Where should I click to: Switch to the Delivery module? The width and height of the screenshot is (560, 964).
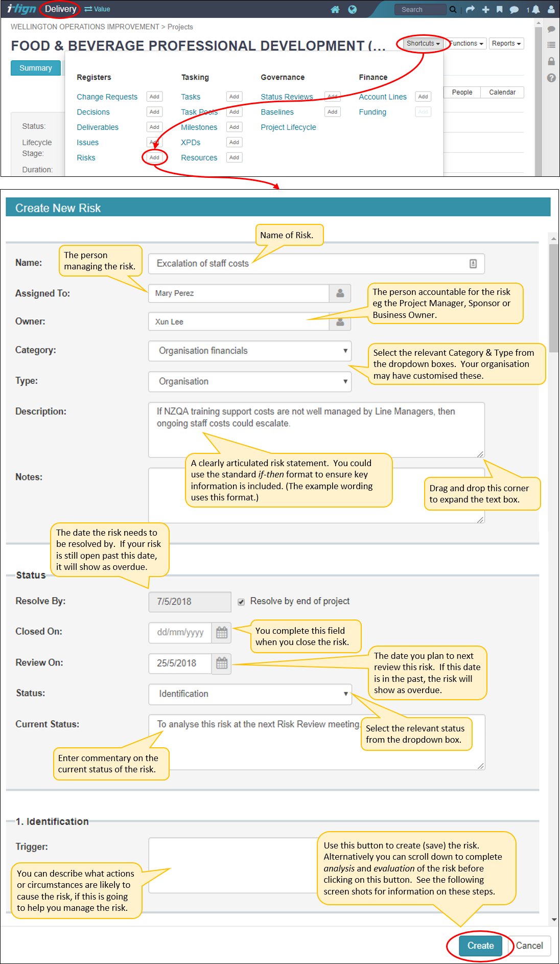(60, 9)
